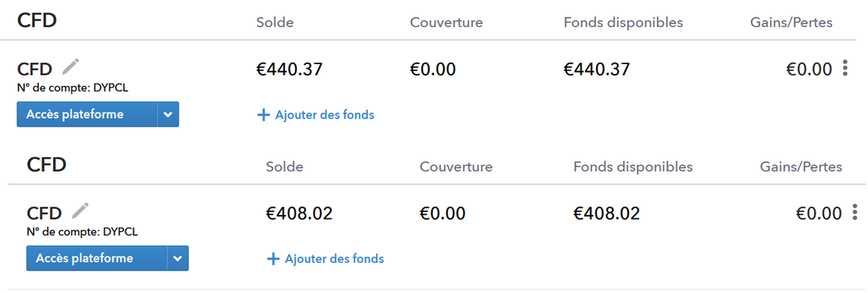Click the pencil edit icon for the €440.37 account
This screenshot has width=868, height=293.
pos(70,67)
